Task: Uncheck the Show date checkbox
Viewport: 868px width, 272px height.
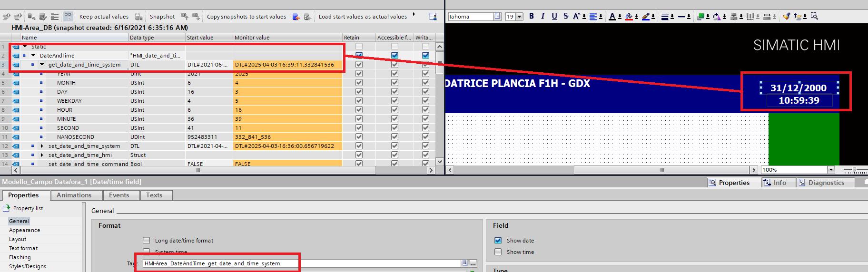Action: tap(498, 241)
